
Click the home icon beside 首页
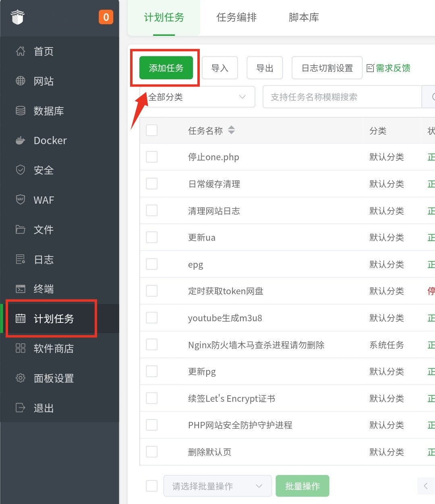point(21,51)
